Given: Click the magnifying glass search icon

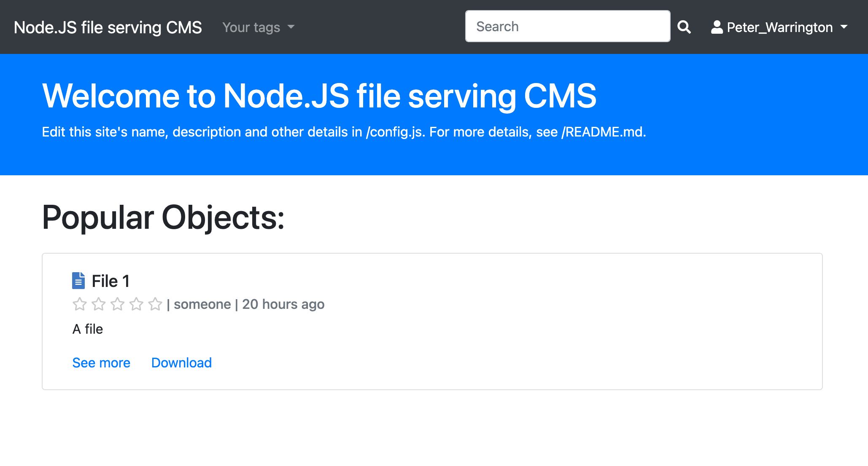Looking at the screenshot, I should [x=684, y=27].
